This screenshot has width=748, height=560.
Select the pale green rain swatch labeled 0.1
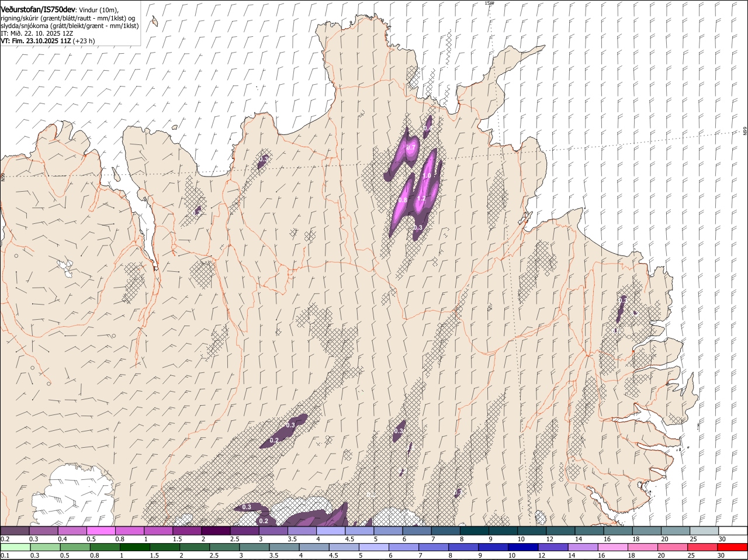15,547
